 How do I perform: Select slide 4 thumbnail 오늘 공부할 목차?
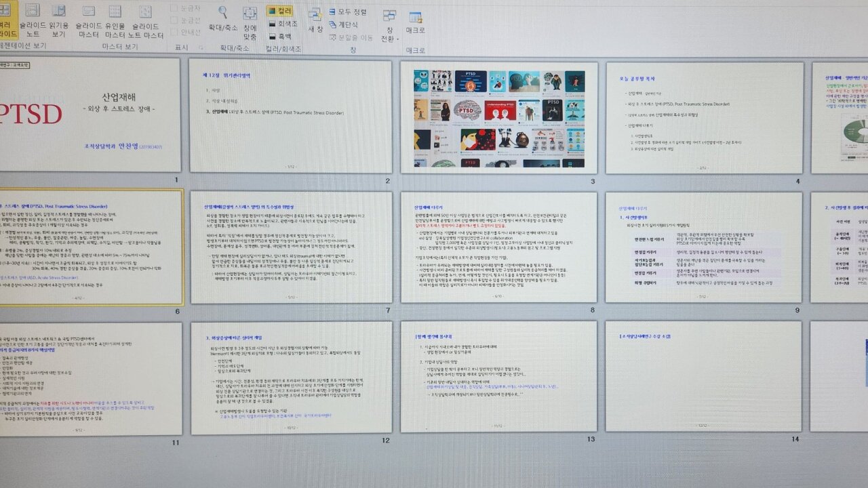pyautogui.click(x=705, y=118)
